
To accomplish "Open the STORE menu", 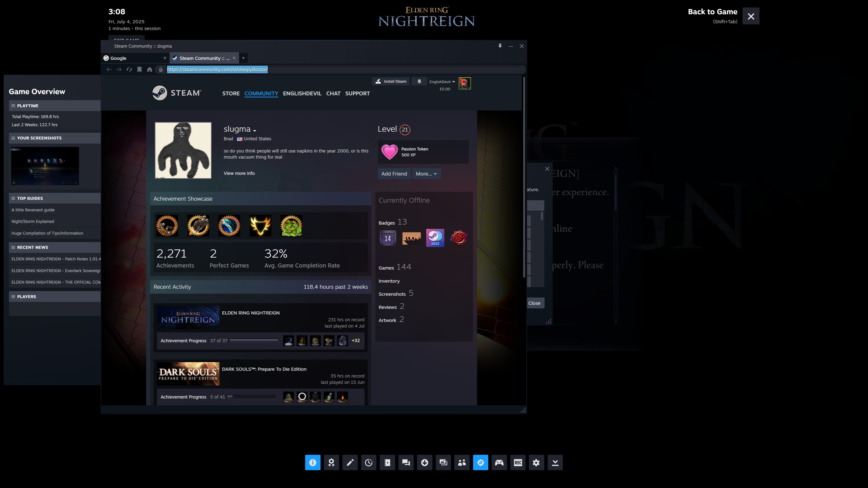I will click(231, 94).
